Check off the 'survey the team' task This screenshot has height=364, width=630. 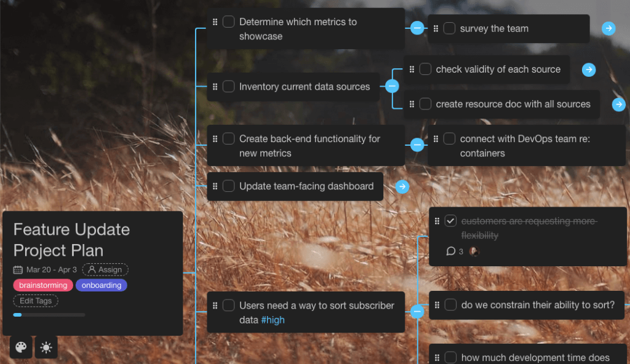pyautogui.click(x=449, y=28)
